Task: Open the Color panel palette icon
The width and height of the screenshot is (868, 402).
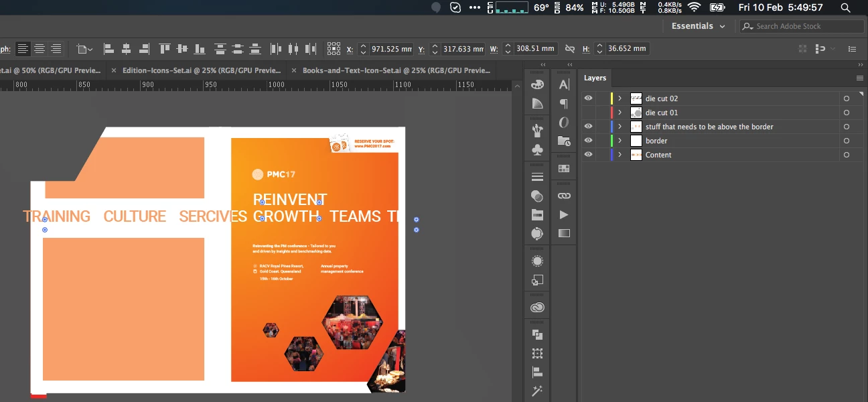Action: click(537, 84)
